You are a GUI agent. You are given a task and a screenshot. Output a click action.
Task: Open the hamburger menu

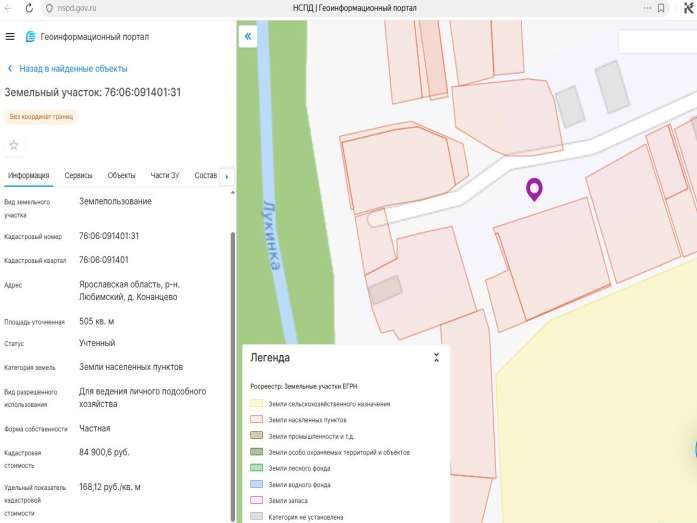(x=10, y=36)
